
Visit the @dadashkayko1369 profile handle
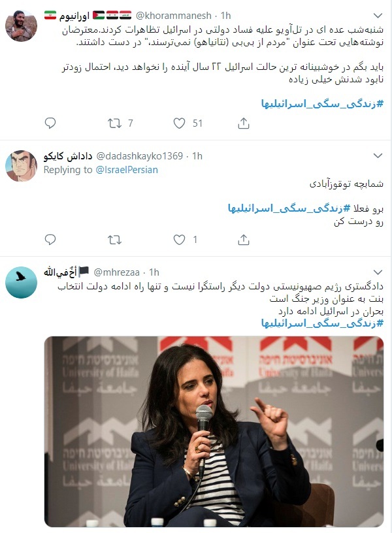140,156
